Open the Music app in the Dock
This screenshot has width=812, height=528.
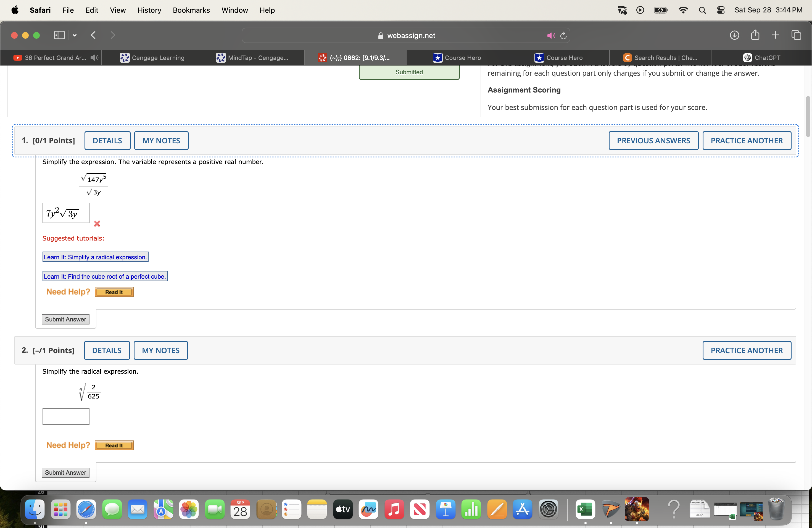[x=394, y=509]
